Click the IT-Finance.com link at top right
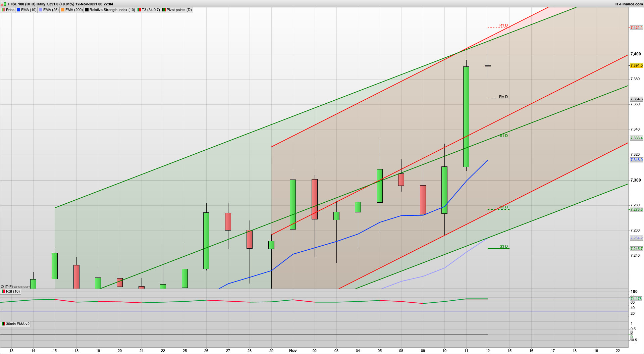The width and height of the screenshot is (644, 354). point(629,4)
